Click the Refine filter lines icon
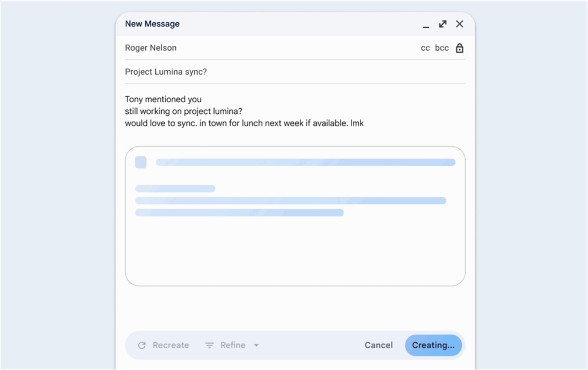The height and width of the screenshot is (370, 588). point(209,345)
